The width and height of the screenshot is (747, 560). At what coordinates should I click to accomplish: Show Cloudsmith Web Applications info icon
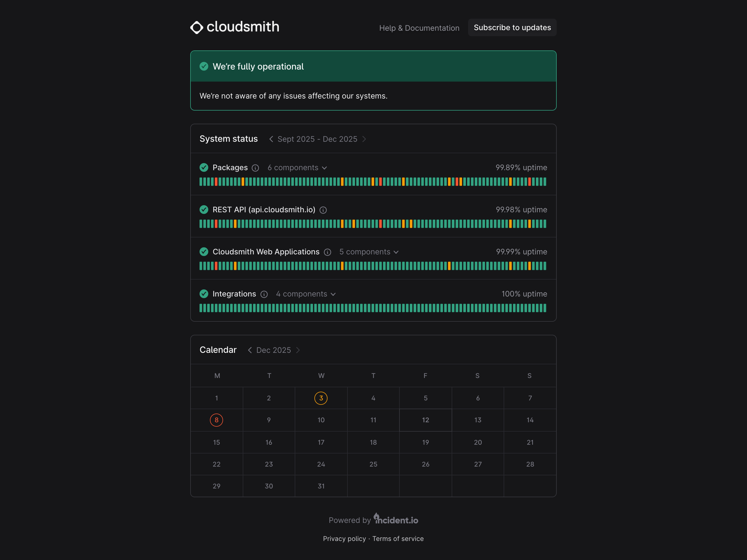(x=327, y=252)
